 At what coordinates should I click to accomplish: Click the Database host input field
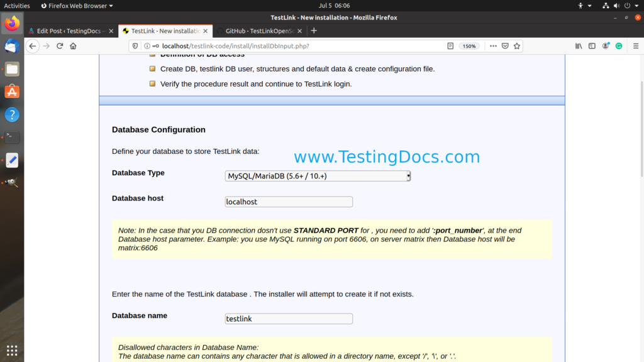289,202
